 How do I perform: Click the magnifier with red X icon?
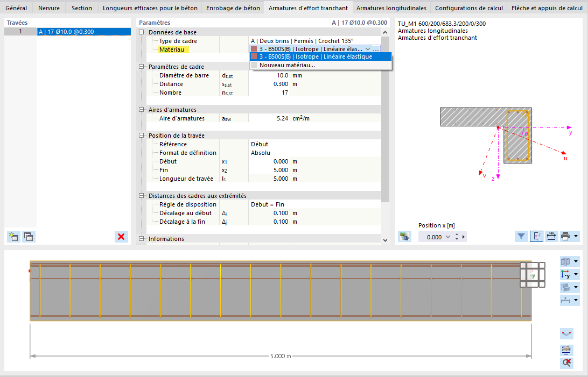[566, 362]
